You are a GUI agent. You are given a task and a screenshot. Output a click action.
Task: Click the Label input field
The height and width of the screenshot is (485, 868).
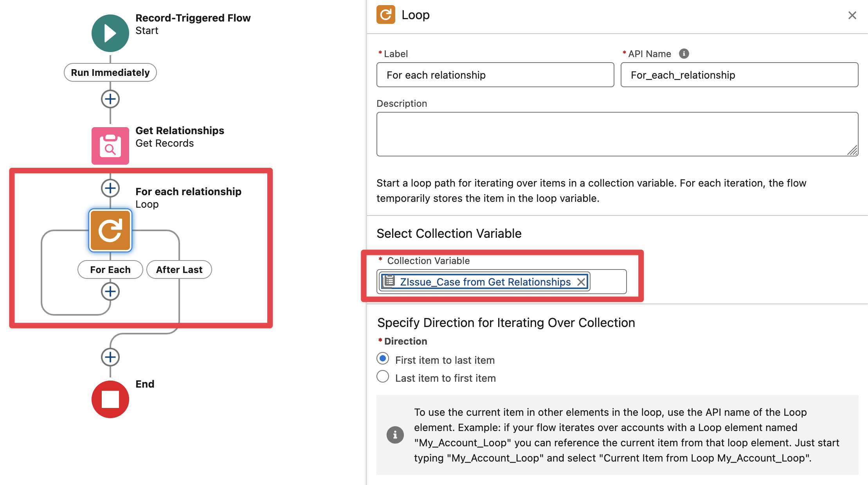pyautogui.click(x=495, y=75)
